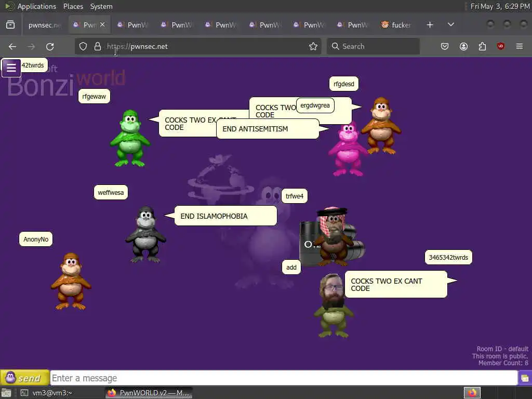Click the END ANTISEMITISM speech bubble
Screen dimensions: 532x399
pos(268,129)
